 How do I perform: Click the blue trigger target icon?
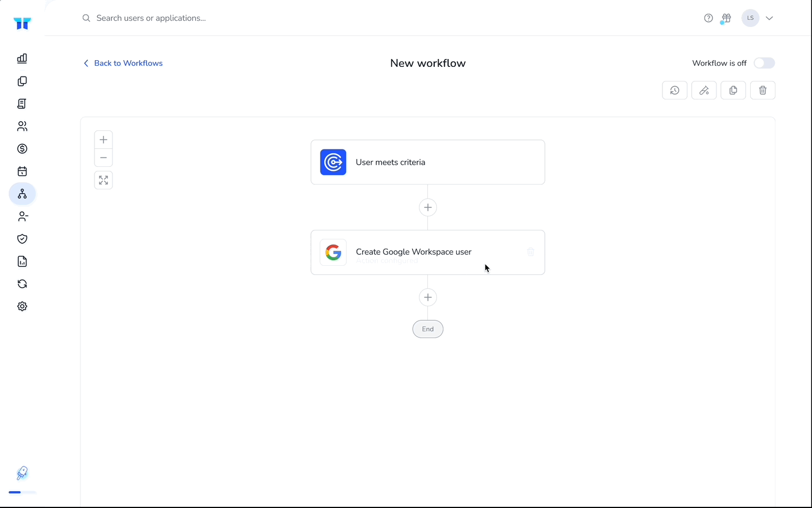333,162
